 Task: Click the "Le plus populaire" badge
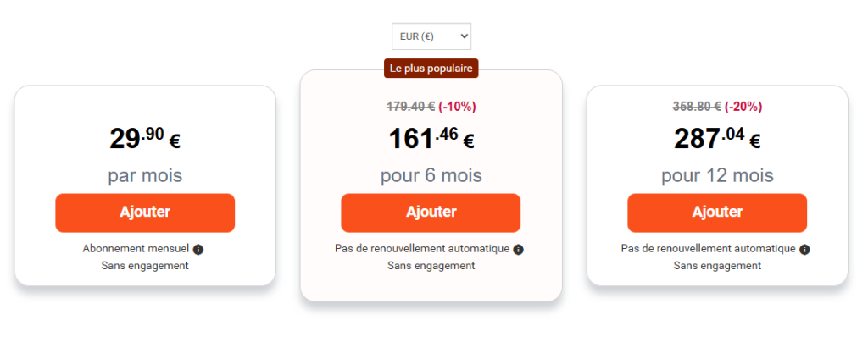point(431,68)
